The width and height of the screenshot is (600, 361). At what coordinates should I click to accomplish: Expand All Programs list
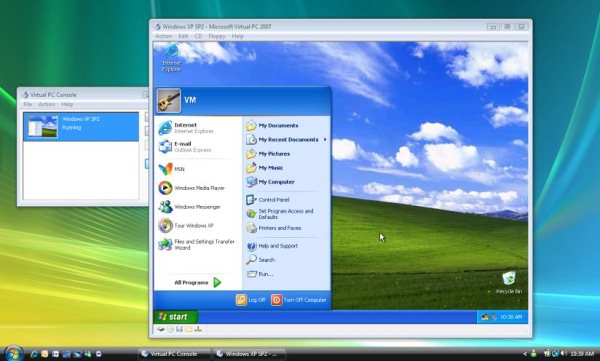click(x=197, y=283)
